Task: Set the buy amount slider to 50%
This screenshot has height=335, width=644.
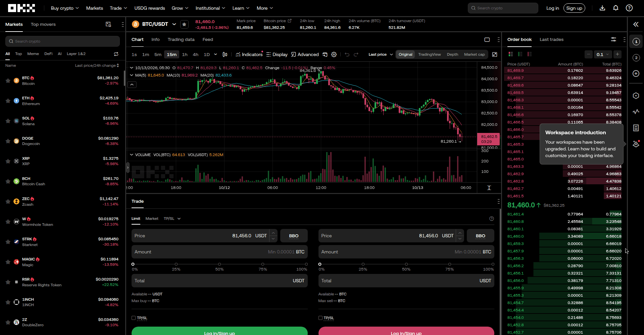Action: point(219,264)
